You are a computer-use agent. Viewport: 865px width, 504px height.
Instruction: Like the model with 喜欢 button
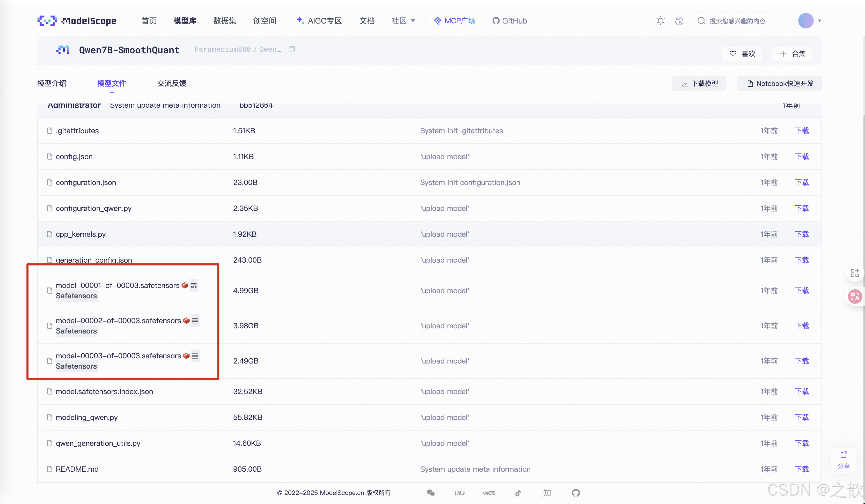click(742, 54)
